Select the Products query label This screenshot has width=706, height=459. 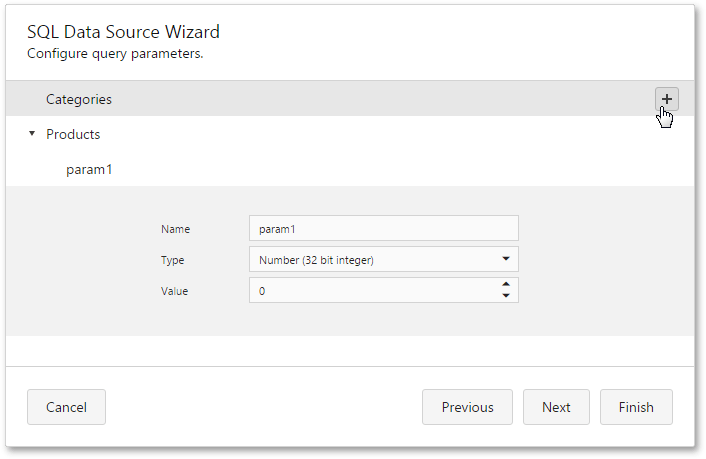[73, 134]
